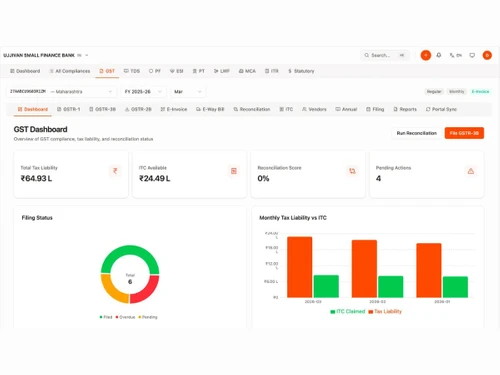Switch to the GSTR-2B sub-tab
Viewport: 500px width, 375px height.
pos(138,109)
